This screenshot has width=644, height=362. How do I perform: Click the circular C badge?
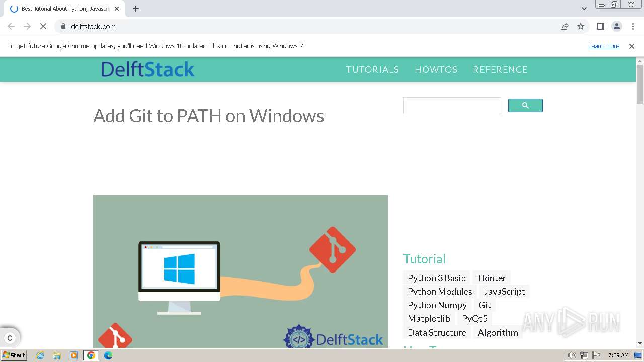coord(10,338)
